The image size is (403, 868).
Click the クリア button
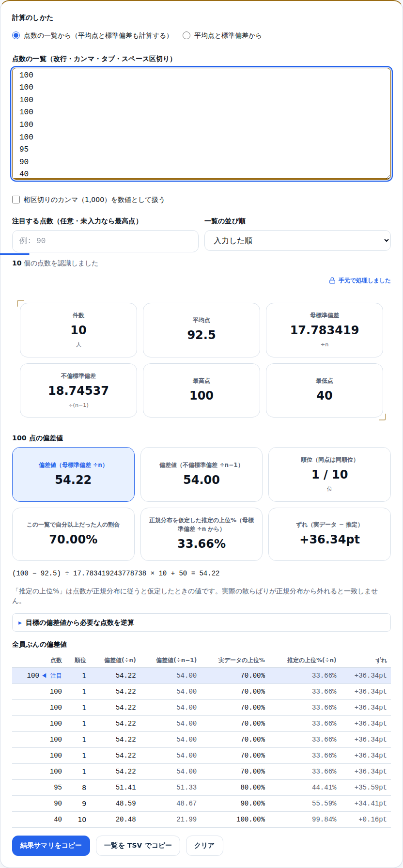[x=204, y=845]
